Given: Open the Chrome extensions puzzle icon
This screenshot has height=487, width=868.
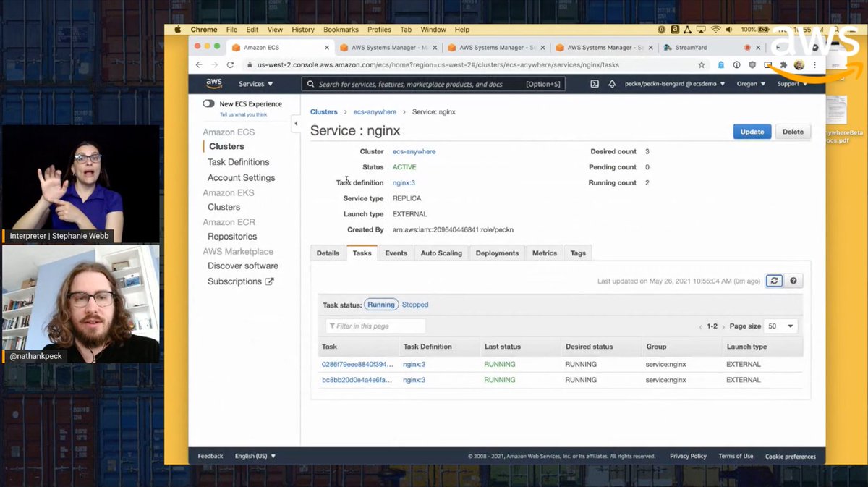Looking at the screenshot, I should [783, 64].
